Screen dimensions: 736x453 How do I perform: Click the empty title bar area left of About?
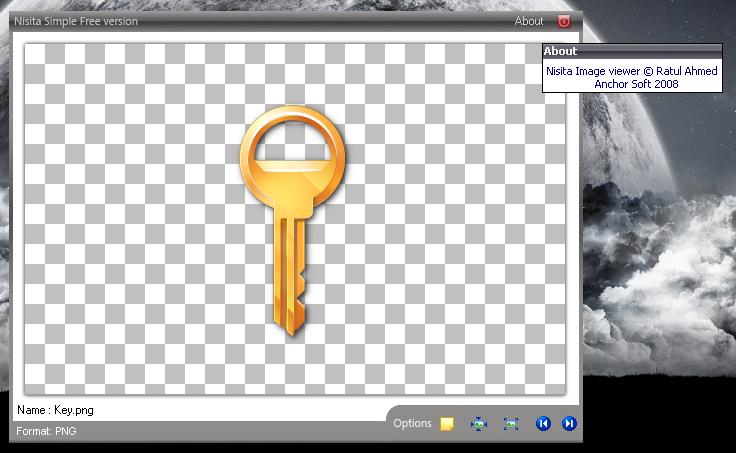pos(330,21)
